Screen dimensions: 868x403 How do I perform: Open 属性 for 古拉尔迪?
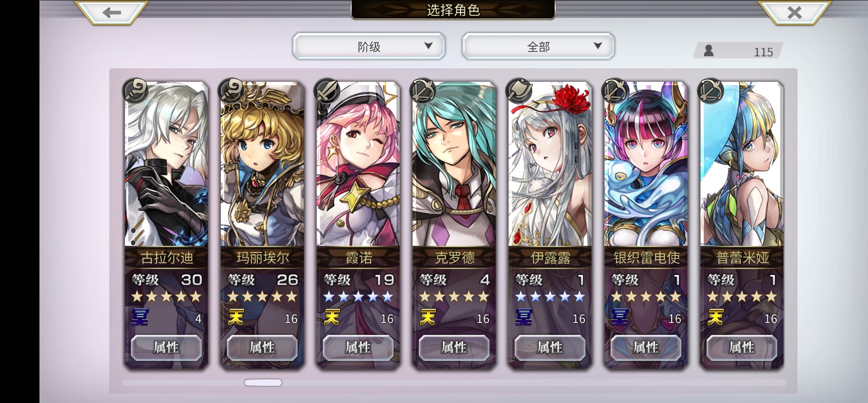tap(166, 348)
